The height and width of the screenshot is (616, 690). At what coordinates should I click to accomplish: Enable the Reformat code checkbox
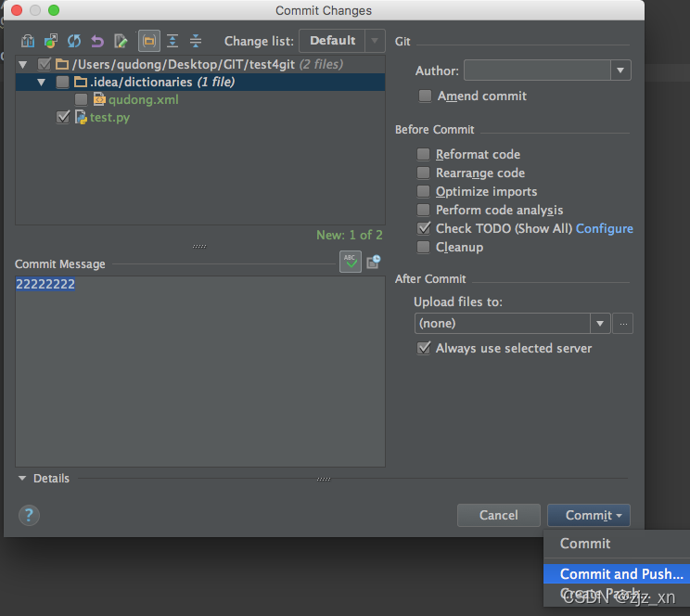(423, 154)
